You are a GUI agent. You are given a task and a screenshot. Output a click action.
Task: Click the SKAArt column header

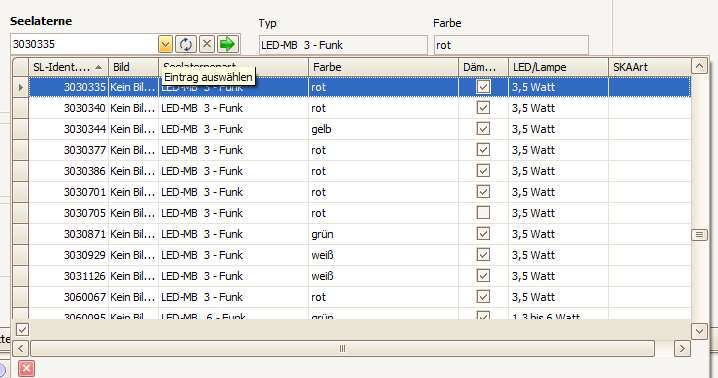tap(649, 67)
